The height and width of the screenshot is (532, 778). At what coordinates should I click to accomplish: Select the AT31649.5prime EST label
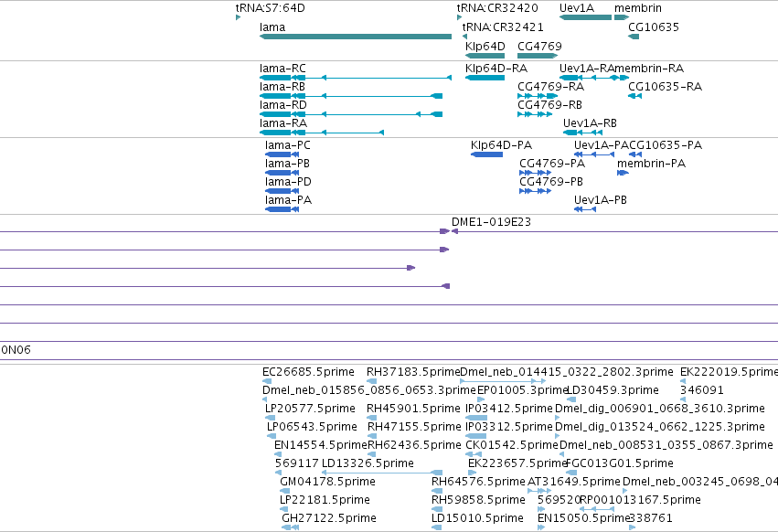pyautogui.click(x=574, y=482)
